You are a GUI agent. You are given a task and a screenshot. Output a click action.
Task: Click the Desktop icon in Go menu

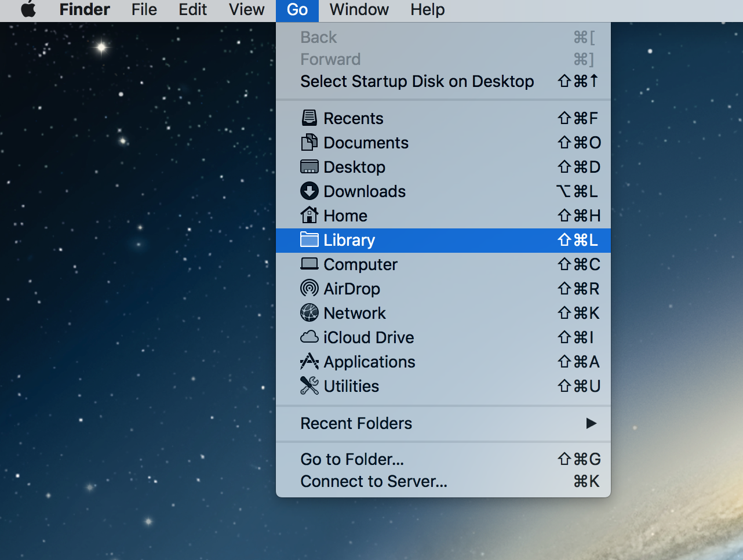coord(309,166)
